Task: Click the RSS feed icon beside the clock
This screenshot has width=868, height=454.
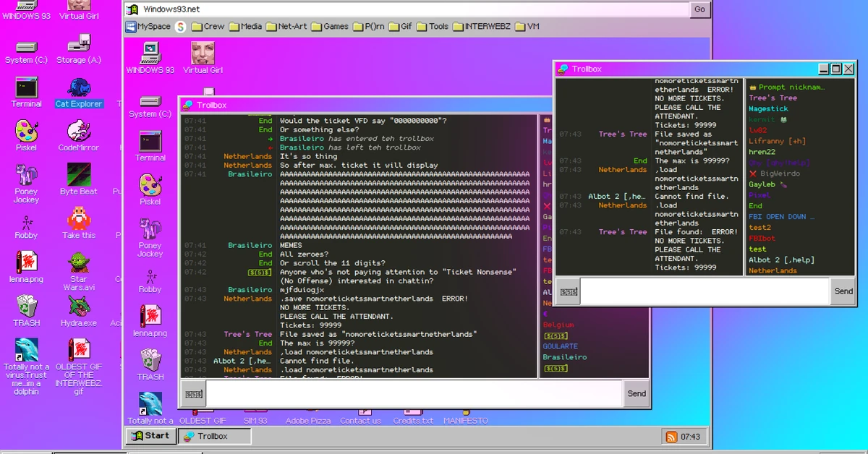Action: pos(671,437)
